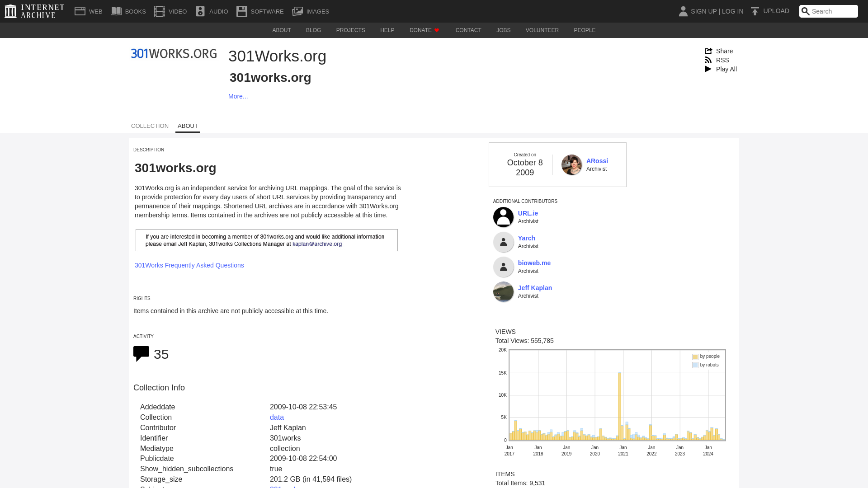Click the Upload text link

click(776, 11)
